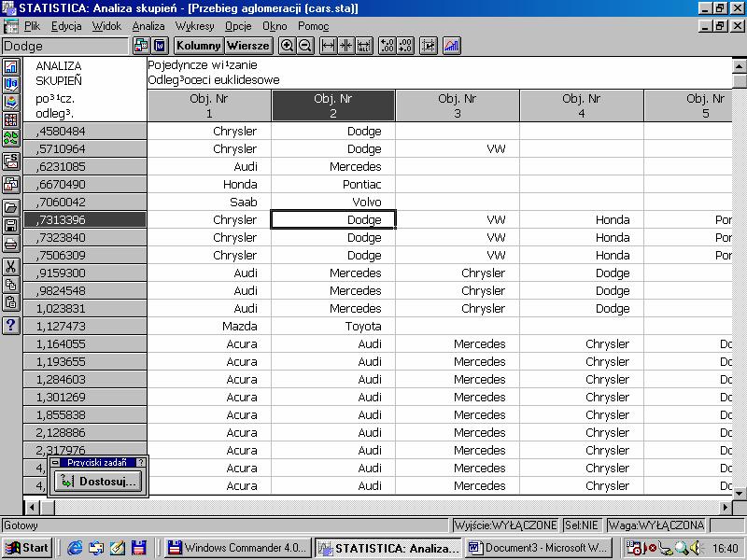Click the Kolumny toolbar button
This screenshot has height=560, width=747.
click(x=199, y=46)
